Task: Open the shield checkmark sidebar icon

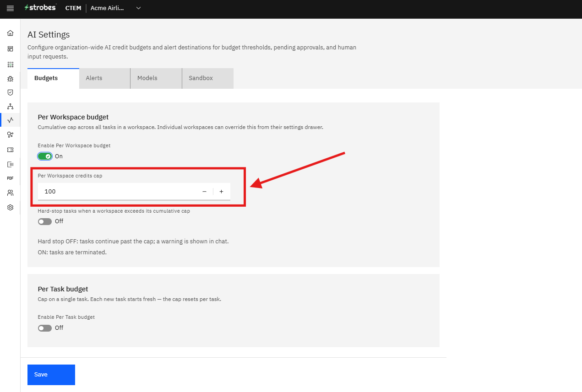Action: pyautogui.click(x=10, y=92)
